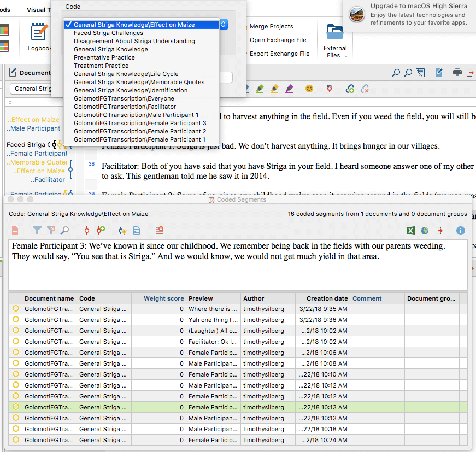Image resolution: width=476 pixels, height=452 pixels.
Task: Open the External Files menu icon
Action: point(335,32)
